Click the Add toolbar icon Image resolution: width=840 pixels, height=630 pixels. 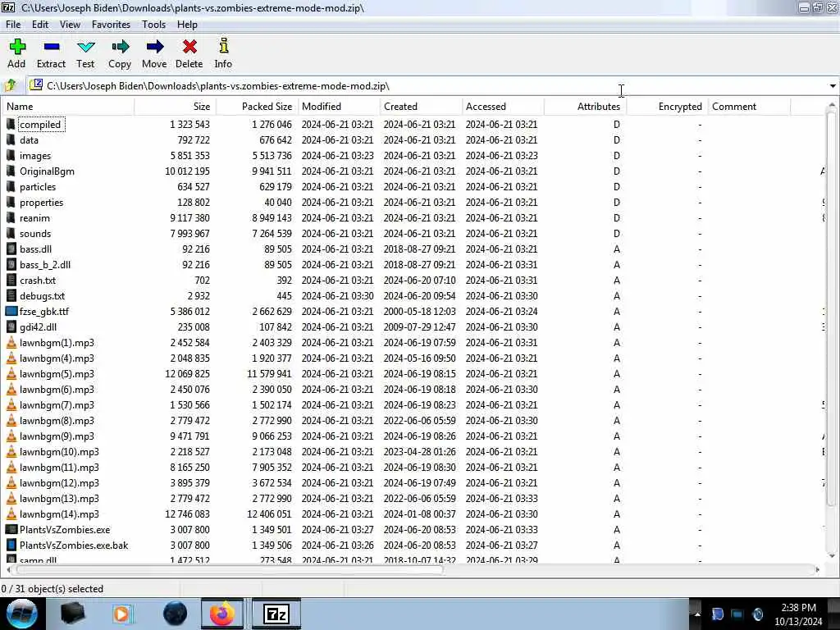(x=17, y=47)
